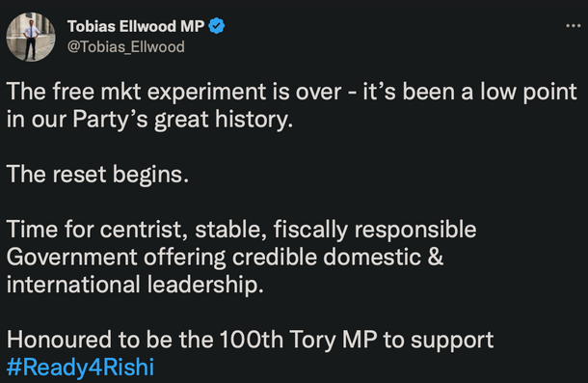588x383 pixels.
Task: Click the words 'low point' in the tweet
Action: pos(529,92)
